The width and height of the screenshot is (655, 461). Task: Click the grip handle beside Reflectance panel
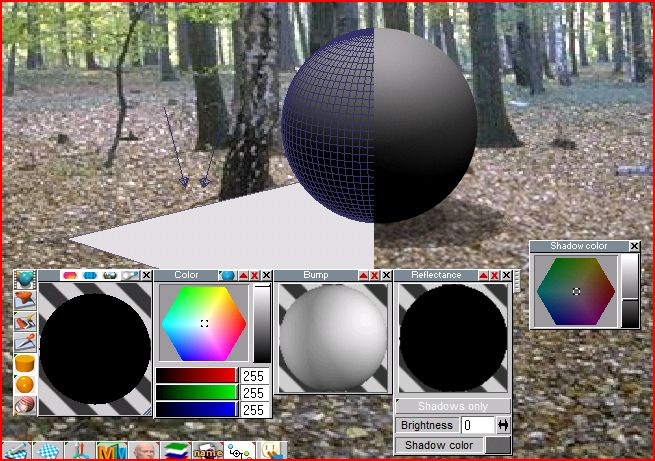(x=517, y=281)
